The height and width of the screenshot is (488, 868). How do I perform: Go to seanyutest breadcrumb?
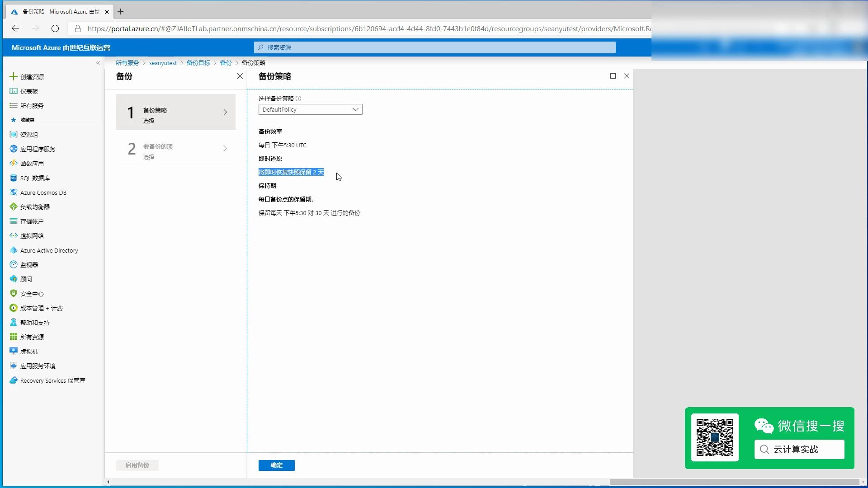click(x=163, y=63)
